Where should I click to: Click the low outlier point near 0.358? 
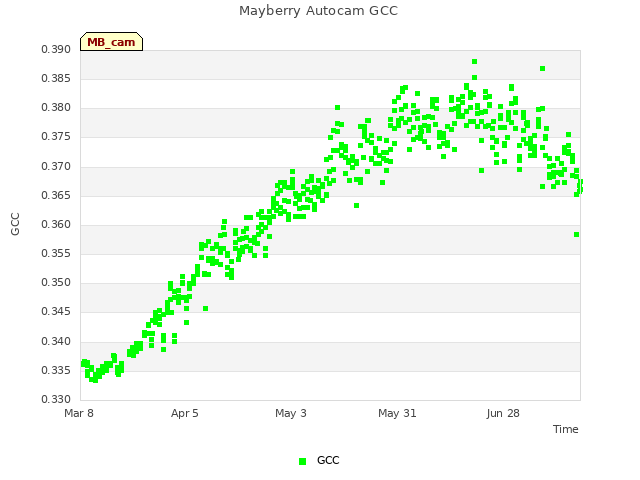tap(576, 235)
